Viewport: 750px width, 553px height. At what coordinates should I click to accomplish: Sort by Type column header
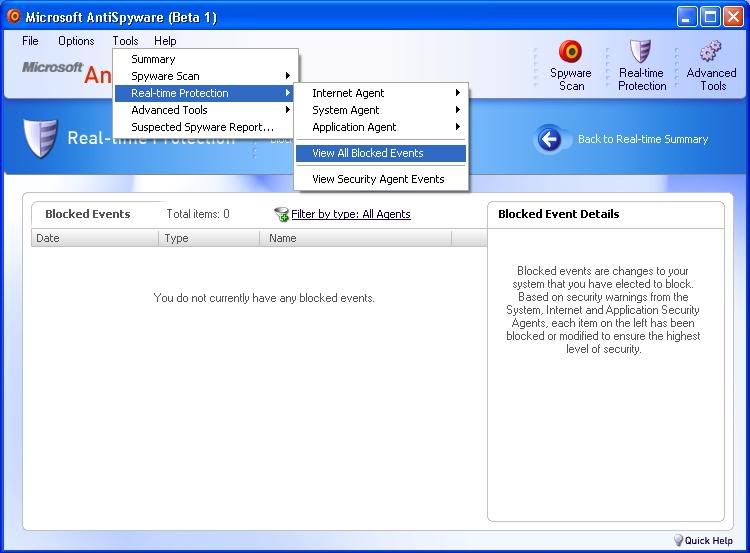[x=209, y=238]
